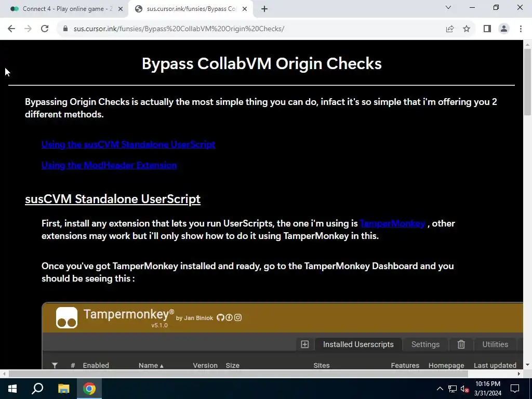Click the scroll down arrow of the page
Image resolution: width=532 pixels, height=399 pixels.
[x=528, y=365]
